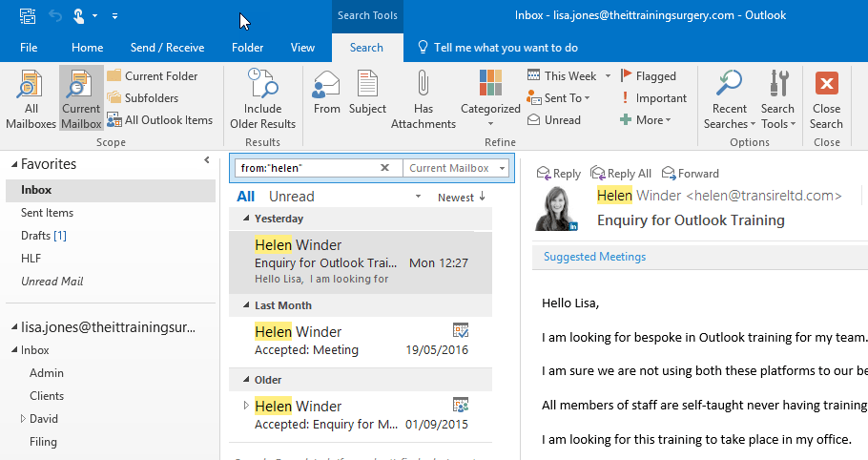Screen dimensions: 868x460
Task: Open the Accepted: Meeting message
Action: [361, 341]
